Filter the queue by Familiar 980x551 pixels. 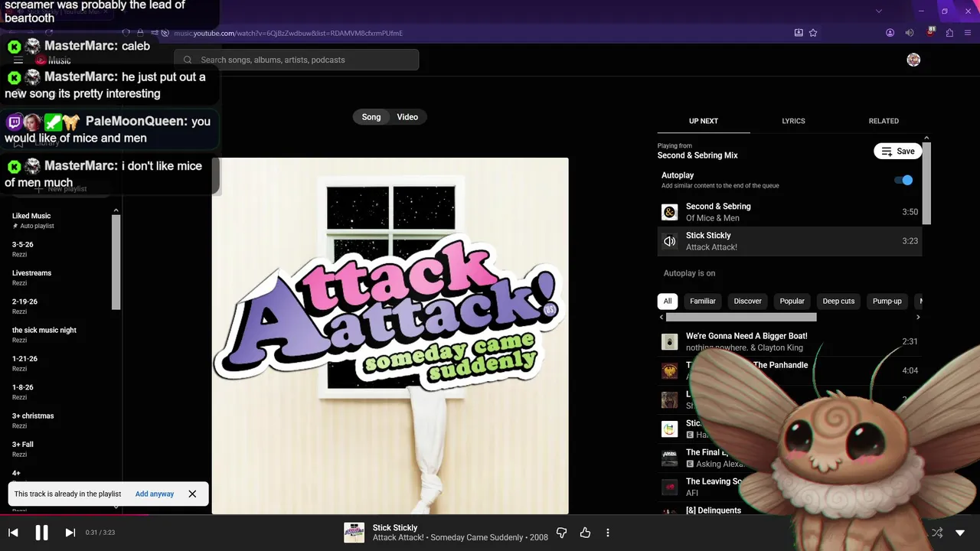[703, 301]
